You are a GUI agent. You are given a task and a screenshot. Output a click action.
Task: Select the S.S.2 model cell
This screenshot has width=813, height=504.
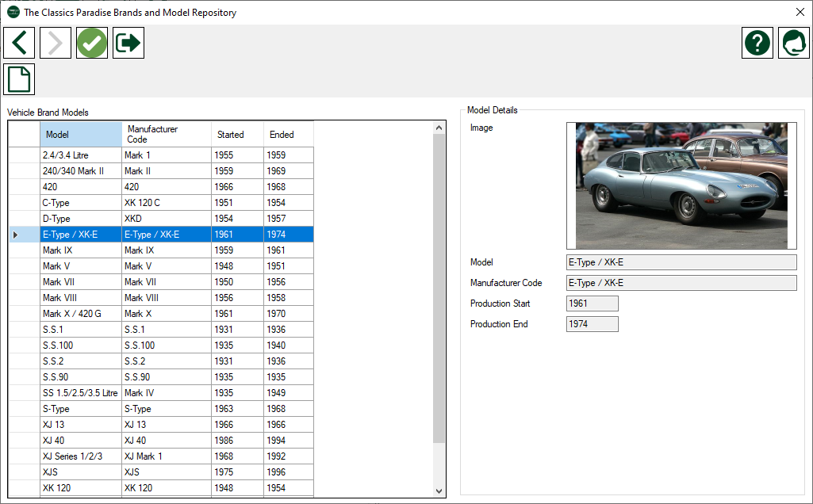(81, 361)
